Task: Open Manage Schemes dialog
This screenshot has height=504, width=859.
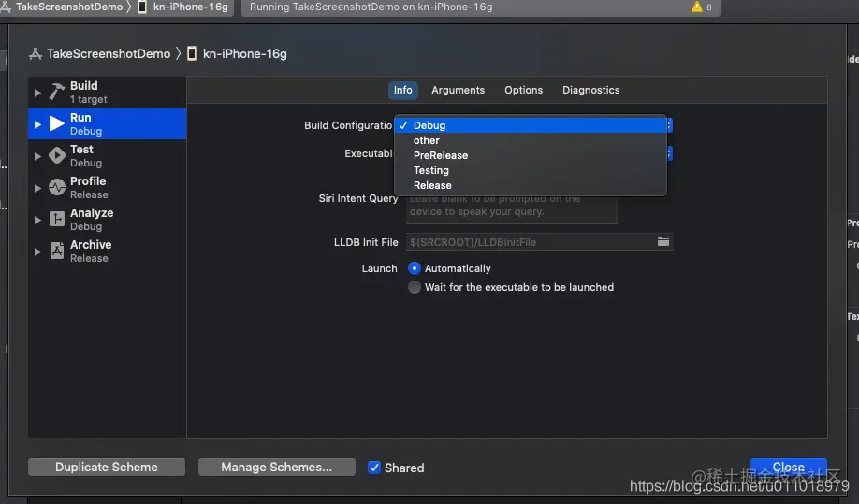Action: (x=276, y=467)
